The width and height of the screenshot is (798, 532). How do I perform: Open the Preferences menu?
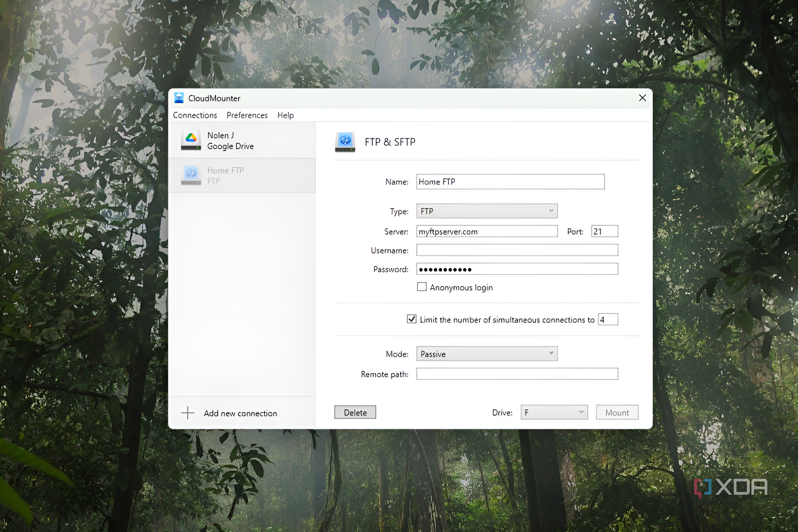coord(247,115)
